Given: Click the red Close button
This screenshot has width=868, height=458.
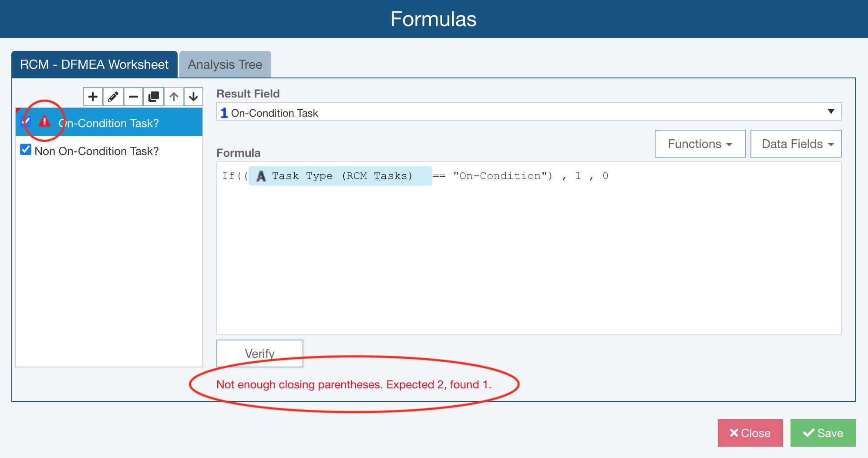Looking at the screenshot, I should 750,433.
